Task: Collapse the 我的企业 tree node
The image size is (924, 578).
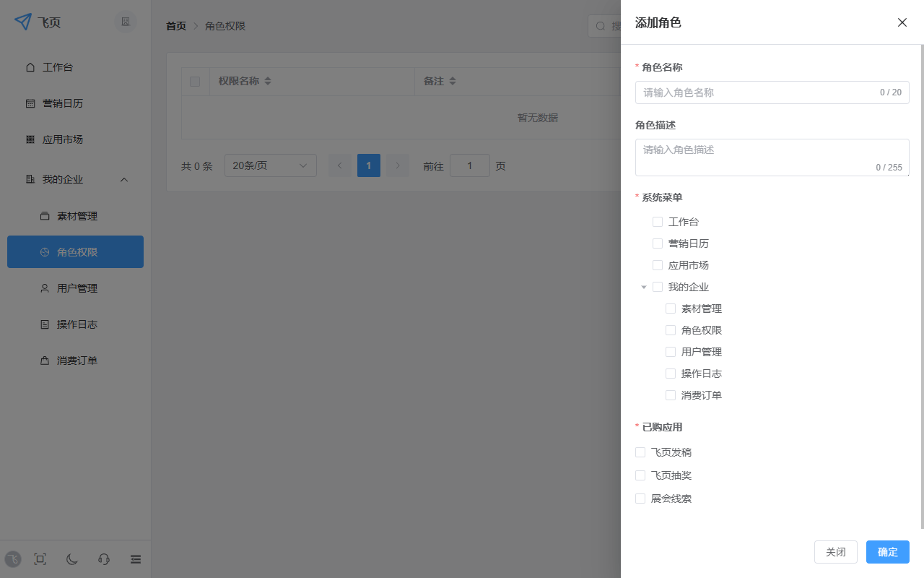Action: coord(644,287)
